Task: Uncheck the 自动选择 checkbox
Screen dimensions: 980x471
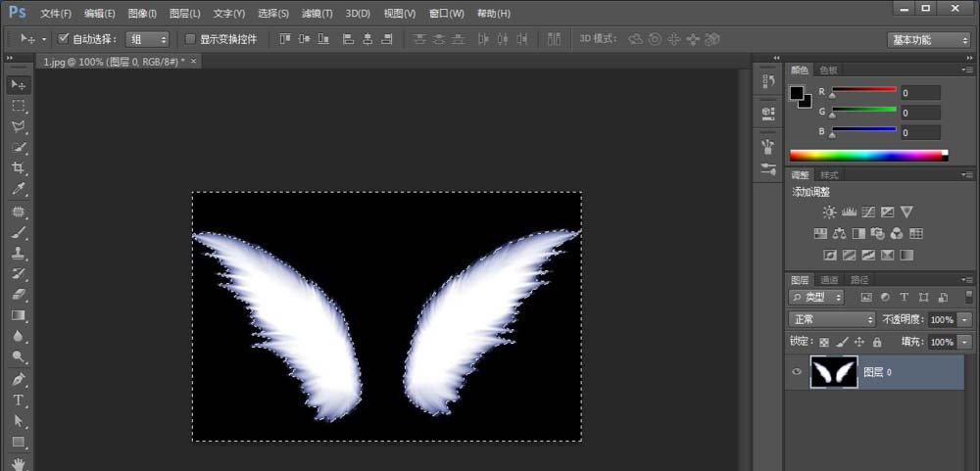Action: click(x=64, y=39)
